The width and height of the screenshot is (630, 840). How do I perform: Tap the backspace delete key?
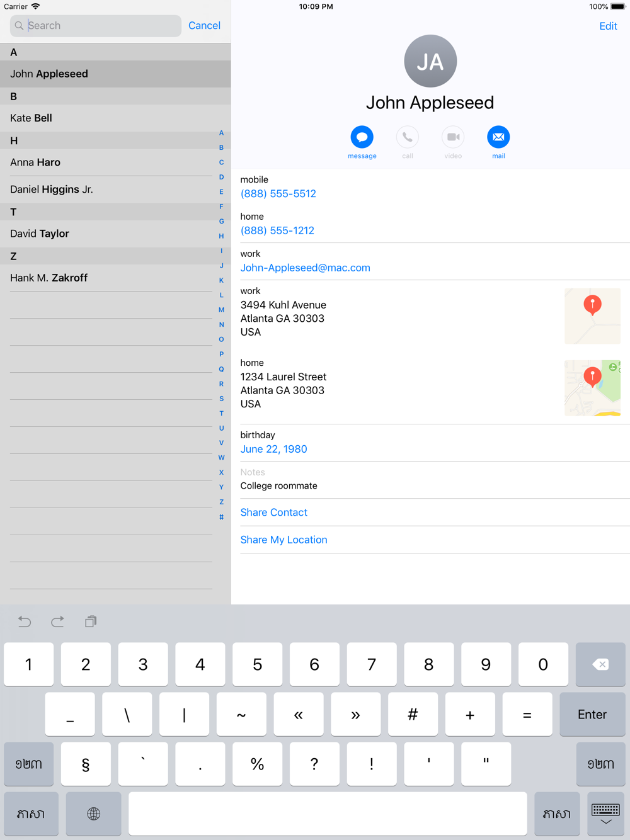pos(600,664)
